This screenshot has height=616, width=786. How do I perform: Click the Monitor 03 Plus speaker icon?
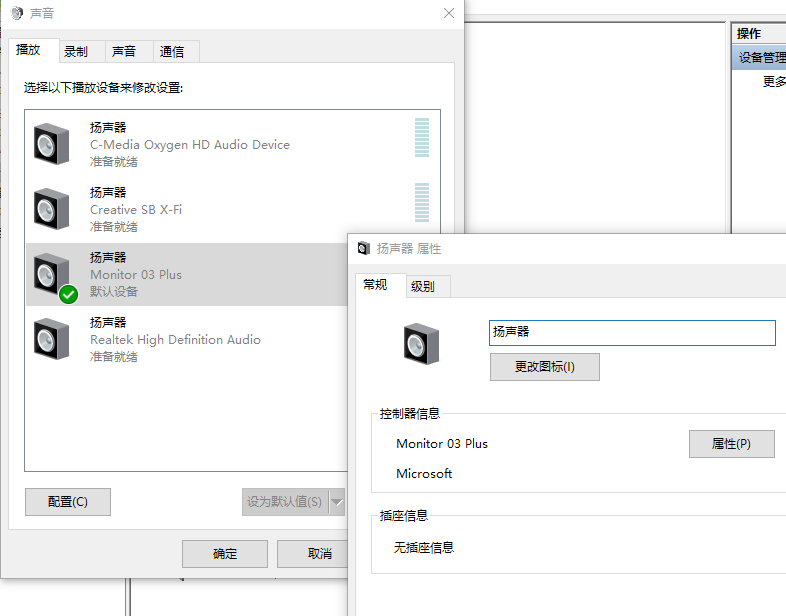(52, 274)
